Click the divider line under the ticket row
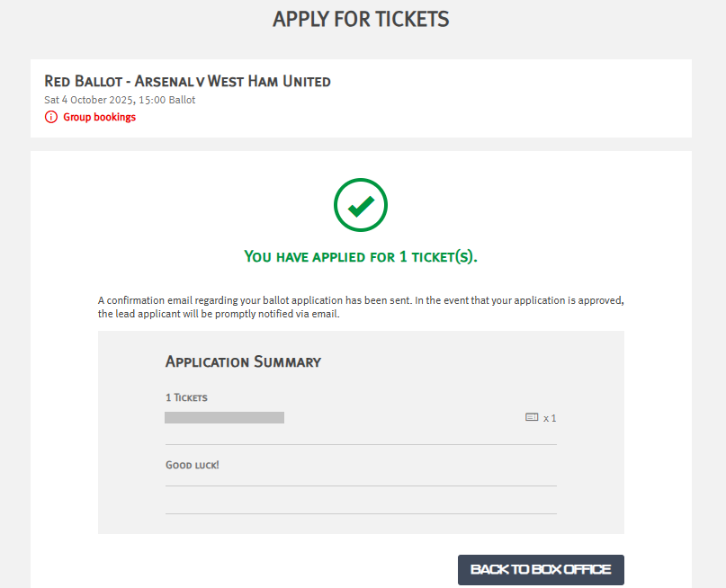 click(x=361, y=444)
